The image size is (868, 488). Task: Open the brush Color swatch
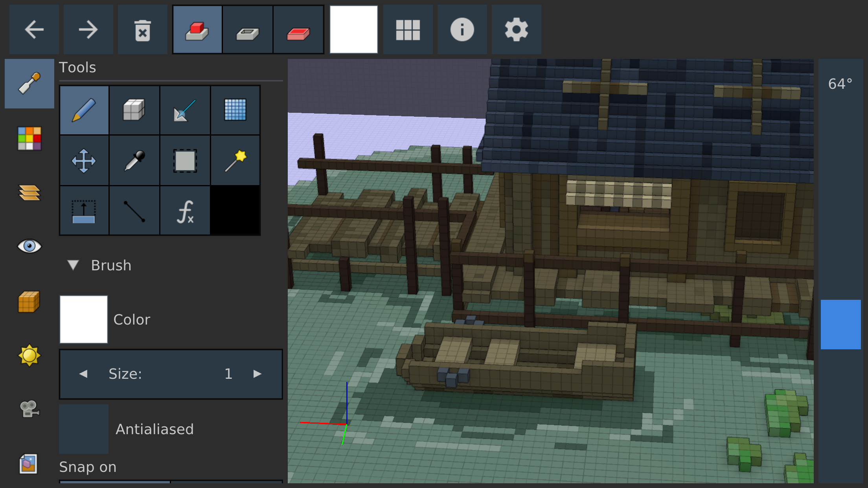pyautogui.click(x=84, y=319)
